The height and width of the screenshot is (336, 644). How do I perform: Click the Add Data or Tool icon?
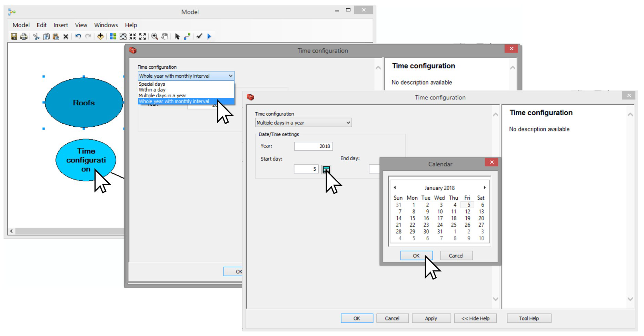pos(100,37)
